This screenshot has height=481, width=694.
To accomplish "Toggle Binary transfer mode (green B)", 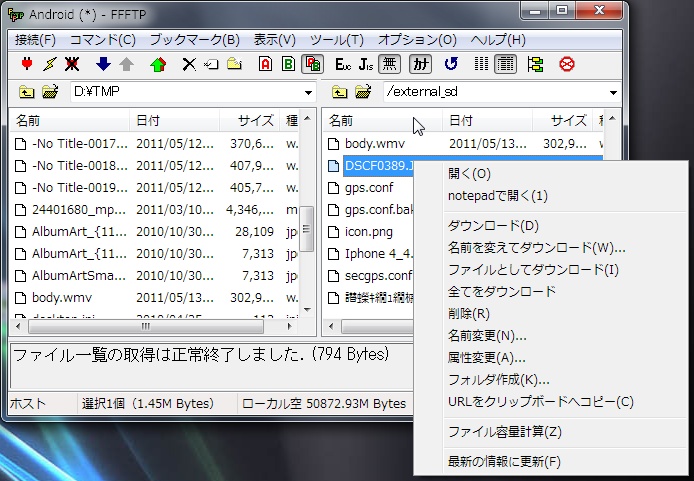I will 288,64.
